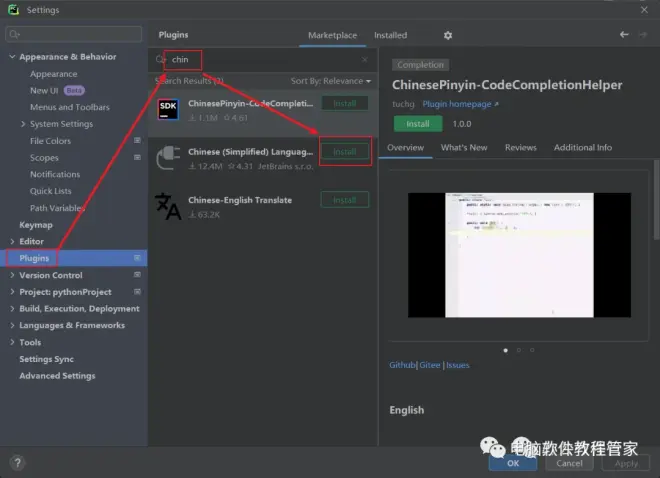Click the ChinesePinyin SDK plugin icon
The width and height of the screenshot is (660, 478).
pyautogui.click(x=168, y=109)
